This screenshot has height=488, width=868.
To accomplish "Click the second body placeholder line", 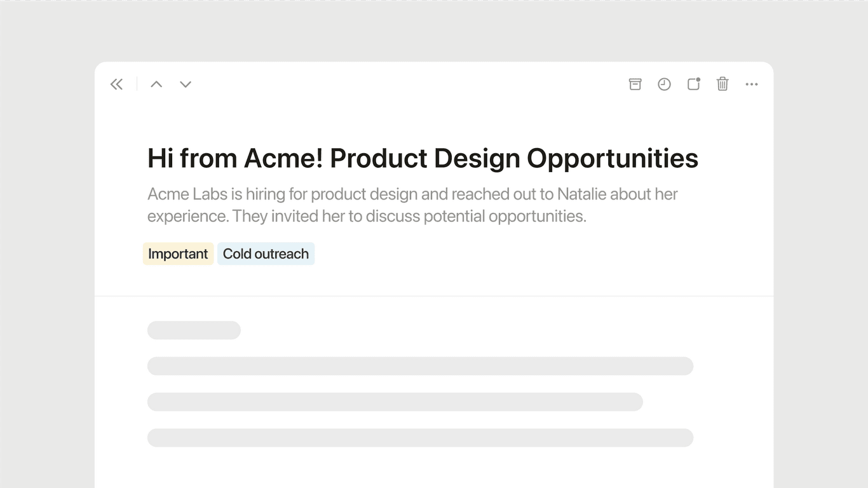I will [x=395, y=402].
